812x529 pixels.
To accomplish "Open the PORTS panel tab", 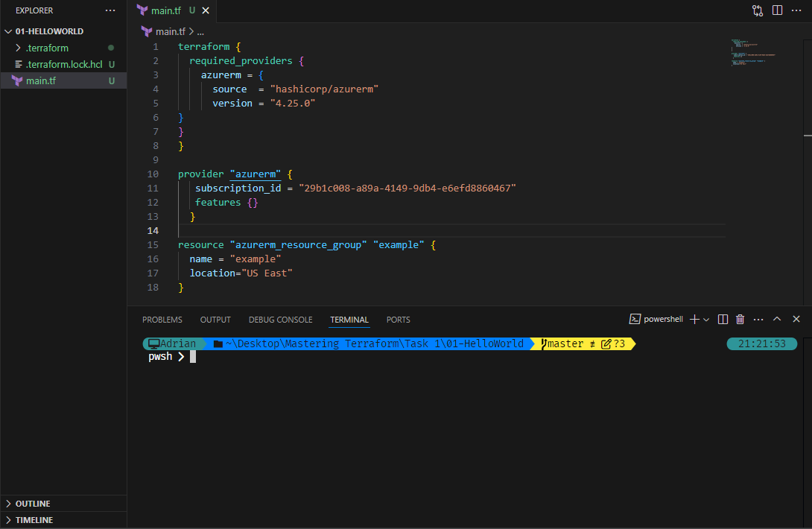I will pyautogui.click(x=399, y=320).
